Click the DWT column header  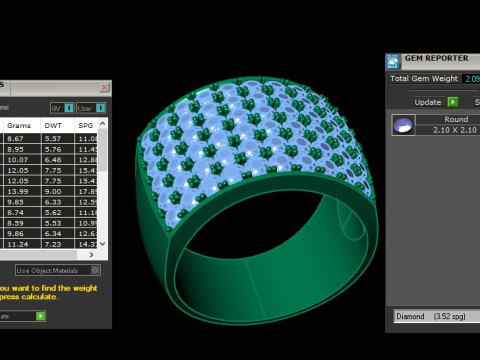click(x=57, y=125)
